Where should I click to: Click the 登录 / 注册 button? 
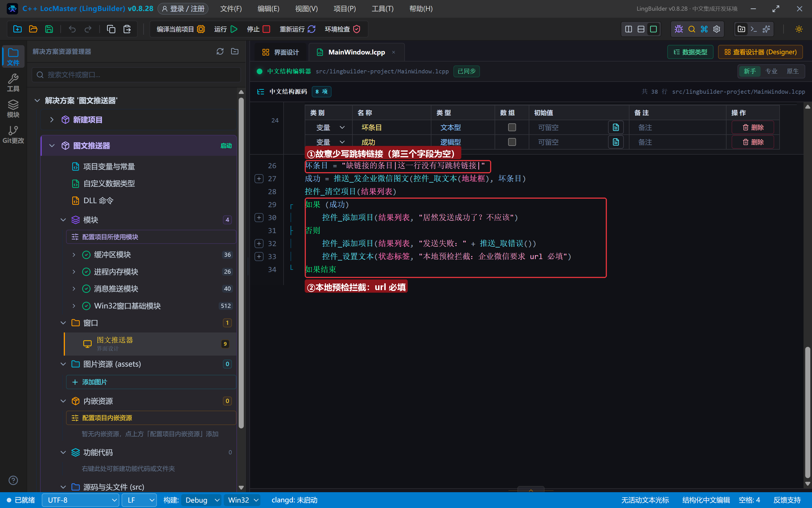tap(183, 9)
